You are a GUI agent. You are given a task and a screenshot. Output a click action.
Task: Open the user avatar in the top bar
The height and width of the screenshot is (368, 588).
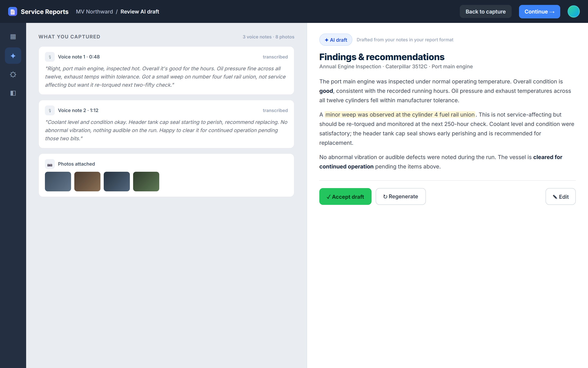[x=574, y=11]
